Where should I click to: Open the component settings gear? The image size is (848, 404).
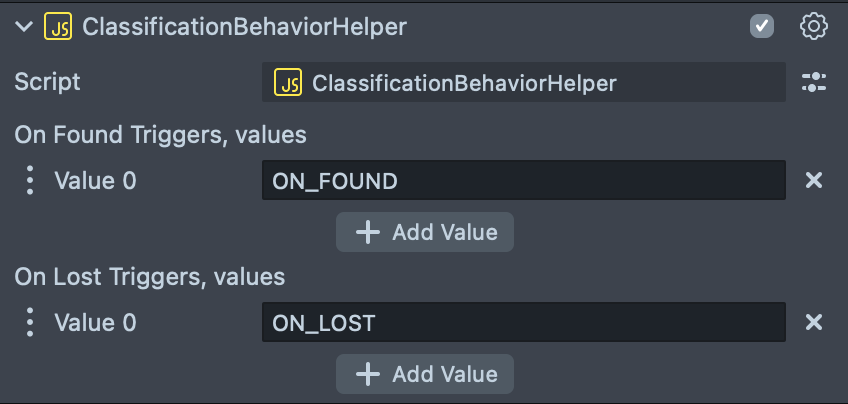(x=814, y=27)
